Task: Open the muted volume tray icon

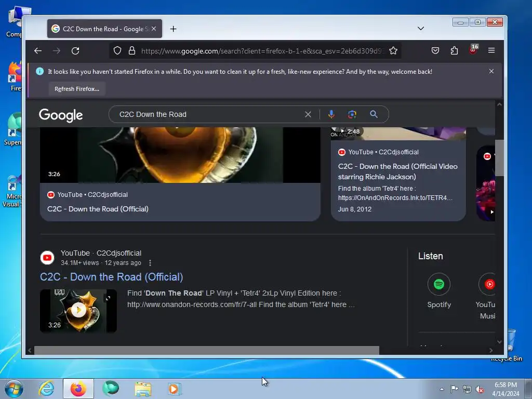Action: click(480, 390)
